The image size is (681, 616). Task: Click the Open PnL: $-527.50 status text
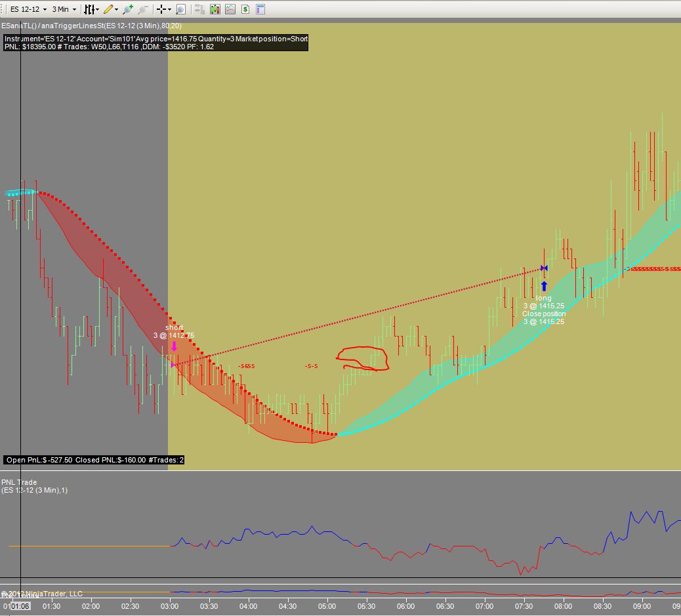[x=39, y=460]
